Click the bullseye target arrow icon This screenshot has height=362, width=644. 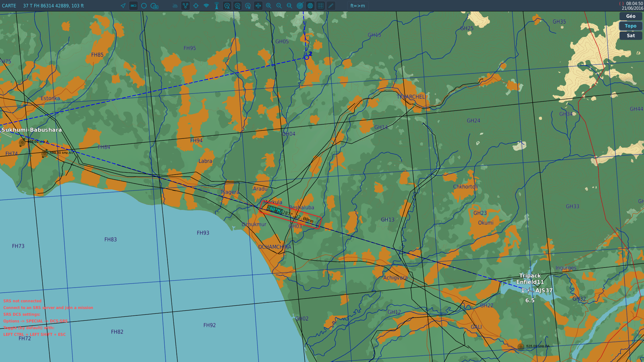300,6
